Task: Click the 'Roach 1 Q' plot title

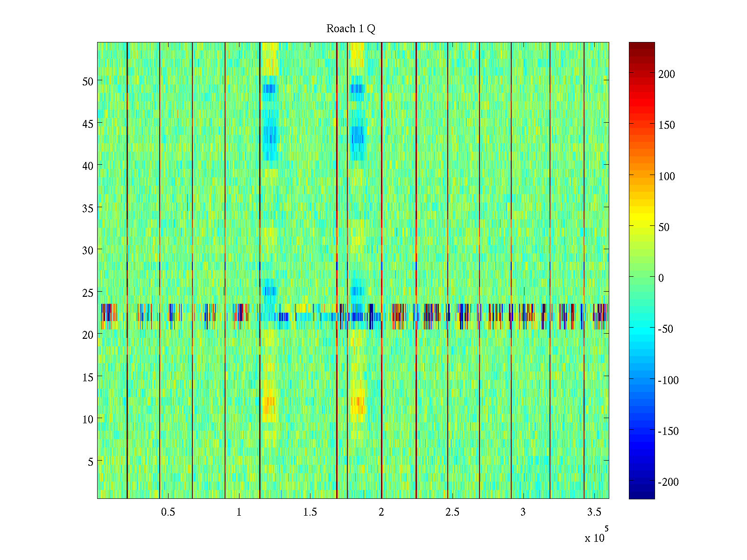Action: pyautogui.click(x=351, y=29)
